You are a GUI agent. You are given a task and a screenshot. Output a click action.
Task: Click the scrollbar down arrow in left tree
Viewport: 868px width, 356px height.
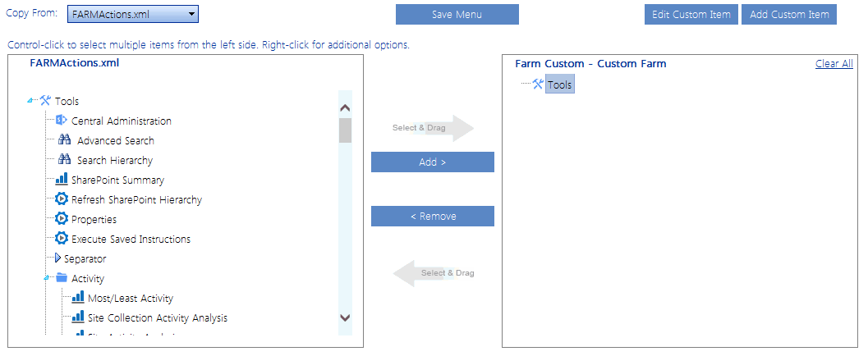pyautogui.click(x=345, y=317)
